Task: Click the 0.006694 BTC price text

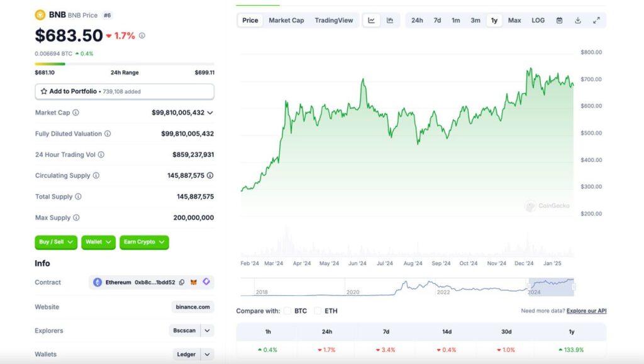Action: pos(53,54)
